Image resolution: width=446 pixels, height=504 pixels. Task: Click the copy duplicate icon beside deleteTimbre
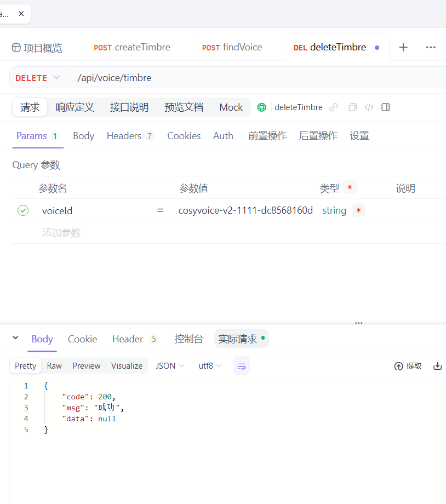point(352,107)
